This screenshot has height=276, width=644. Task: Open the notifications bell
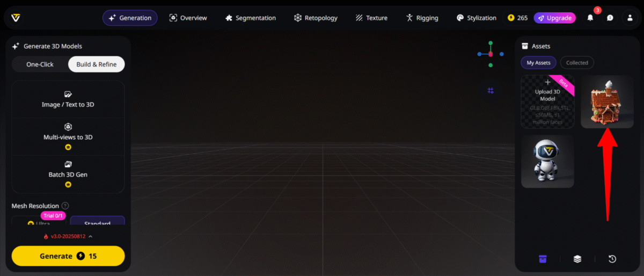590,18
